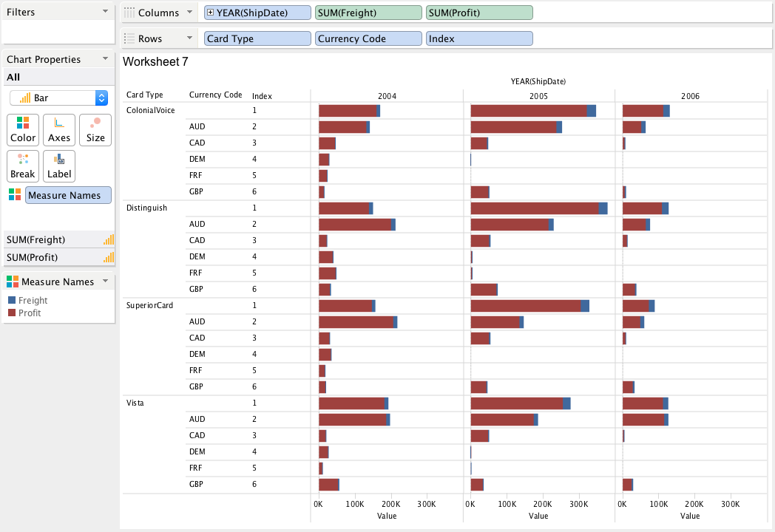
Task: Click the ColonialVoice card type label
Action: pyautogui.click(x=150, y=110)
